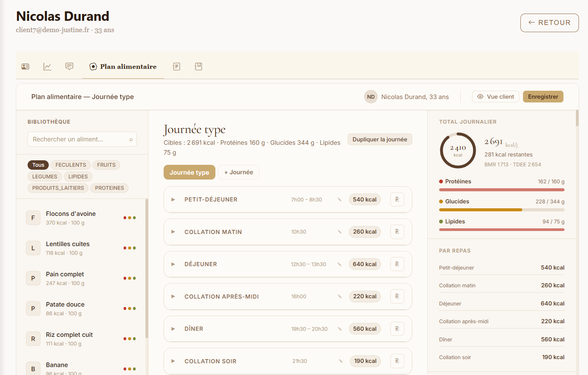Edit the Dîner time with pencil icon
The image size is (588, 375).
coord(340,329)
